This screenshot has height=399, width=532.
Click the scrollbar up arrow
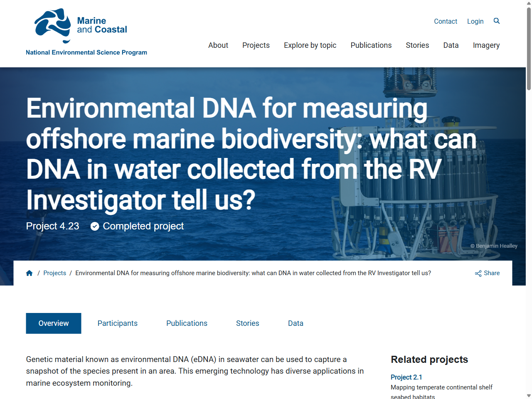pos(529,3)
